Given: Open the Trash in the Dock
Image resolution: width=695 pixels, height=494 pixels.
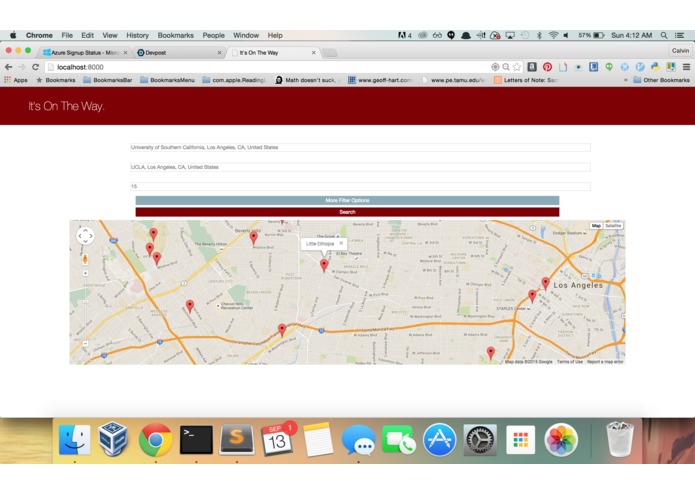Looking at the screenshot, I should (620, 440).
